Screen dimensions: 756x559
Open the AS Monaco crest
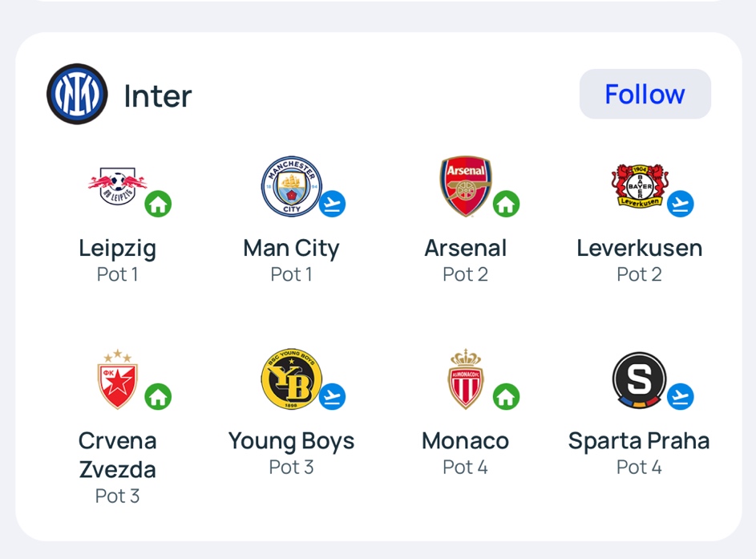pyautogui.click(x=465, y=379)
